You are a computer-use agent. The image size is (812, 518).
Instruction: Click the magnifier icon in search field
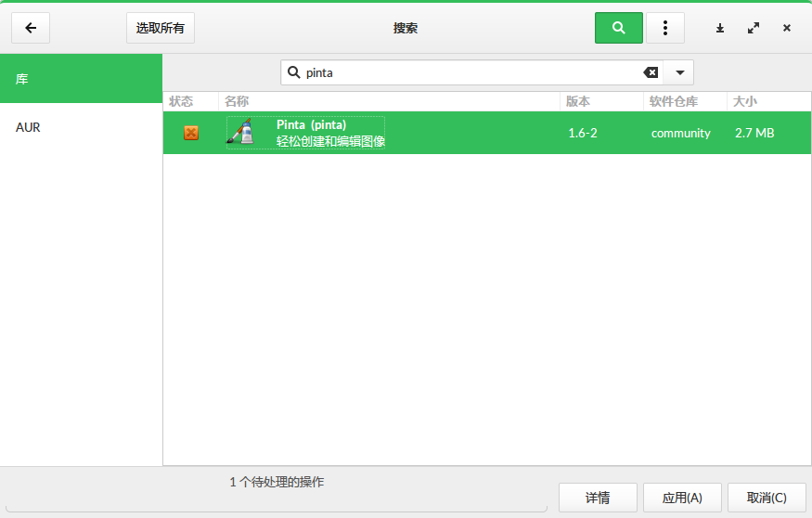click(293, 72)
